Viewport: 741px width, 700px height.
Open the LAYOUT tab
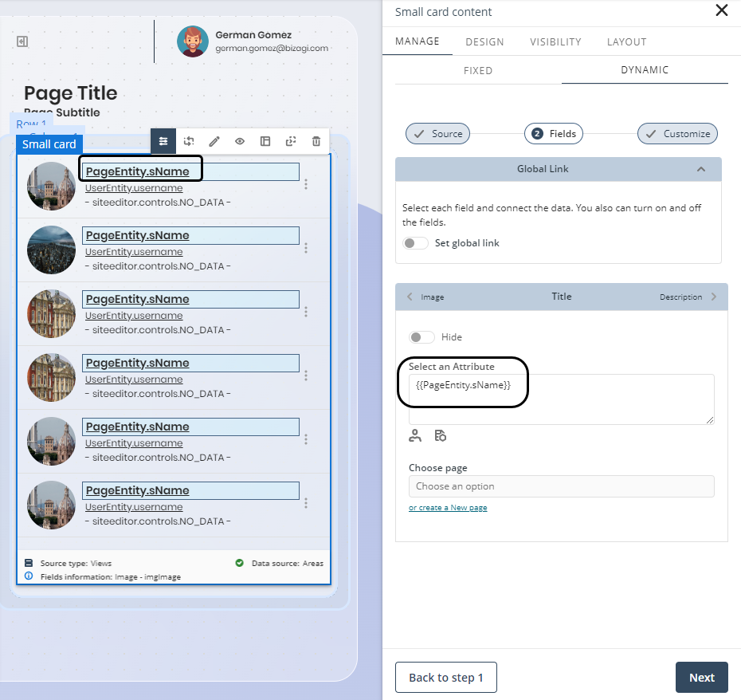(626, 41)
